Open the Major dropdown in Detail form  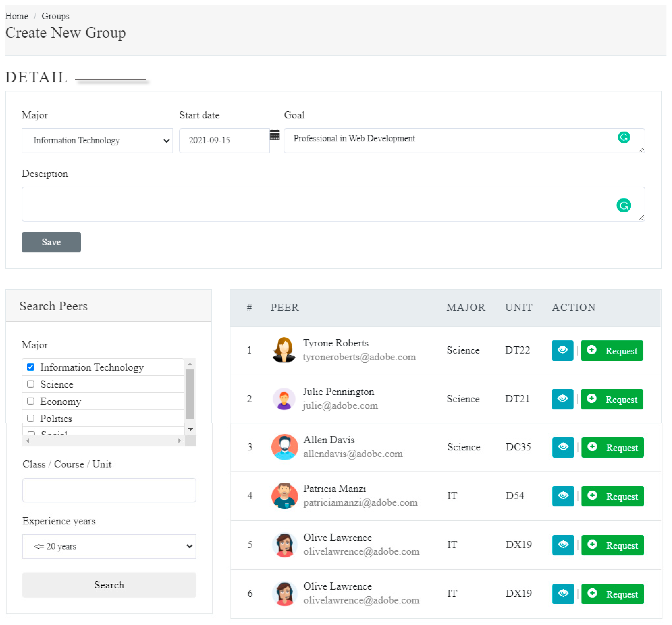click(x=97, y=141)
